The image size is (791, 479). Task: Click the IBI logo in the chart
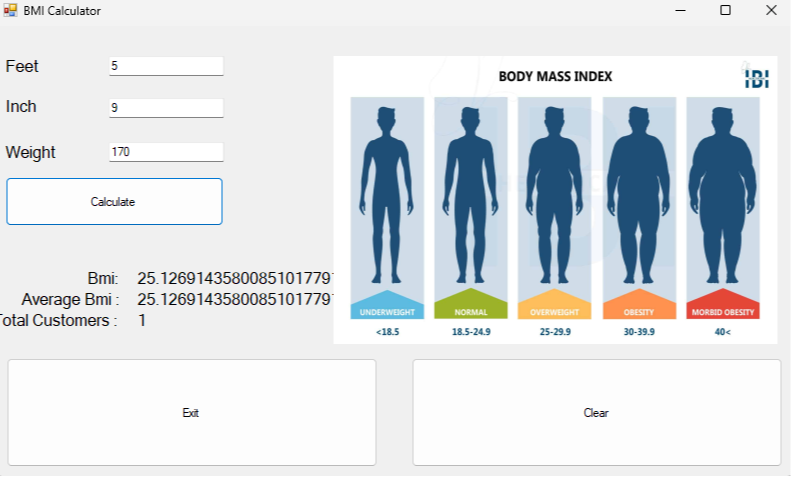756,78
